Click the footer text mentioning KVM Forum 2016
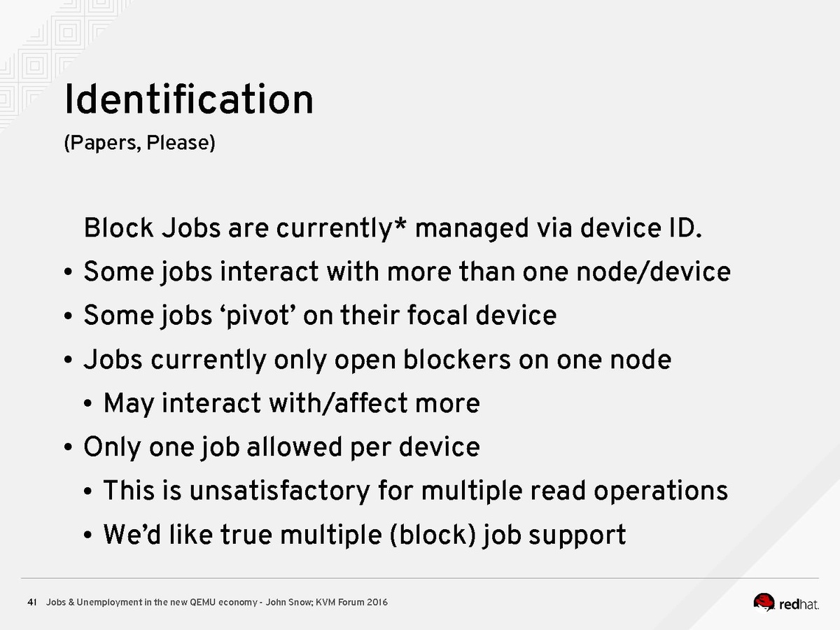Image resolution: width=840 pixels, height=630 pixels. (x=217, y=602)
